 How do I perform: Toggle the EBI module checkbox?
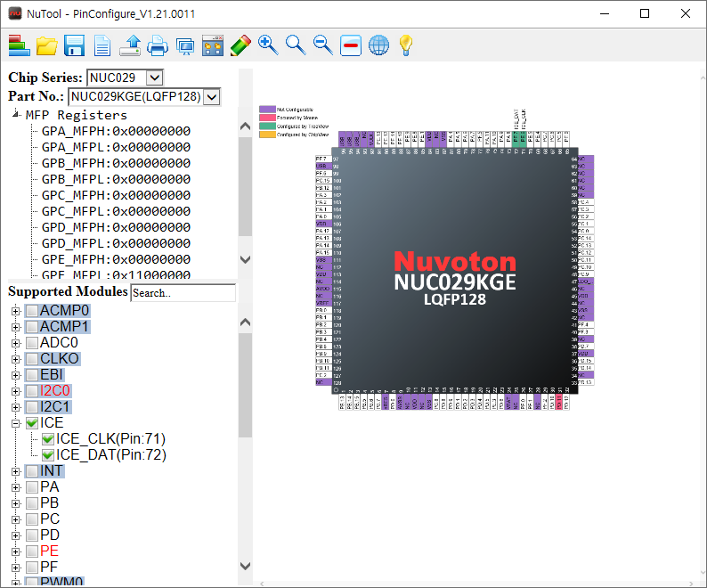(32, 375)
